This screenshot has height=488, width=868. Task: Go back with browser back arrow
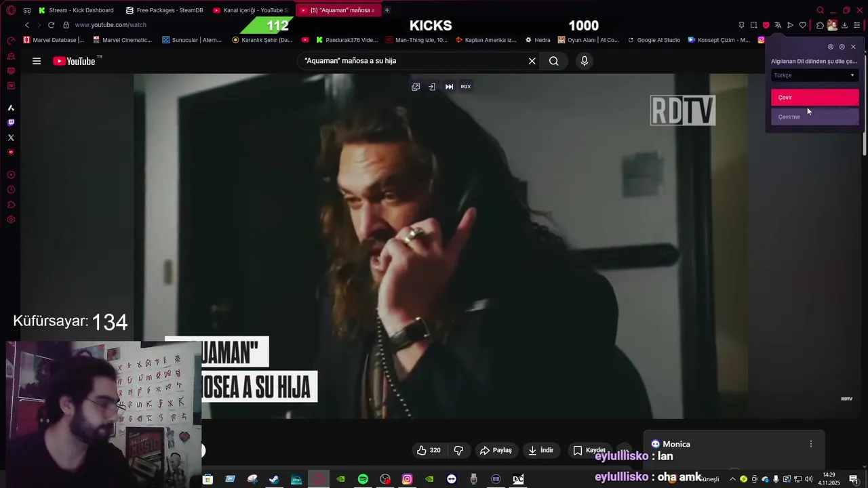click(27, 25)
